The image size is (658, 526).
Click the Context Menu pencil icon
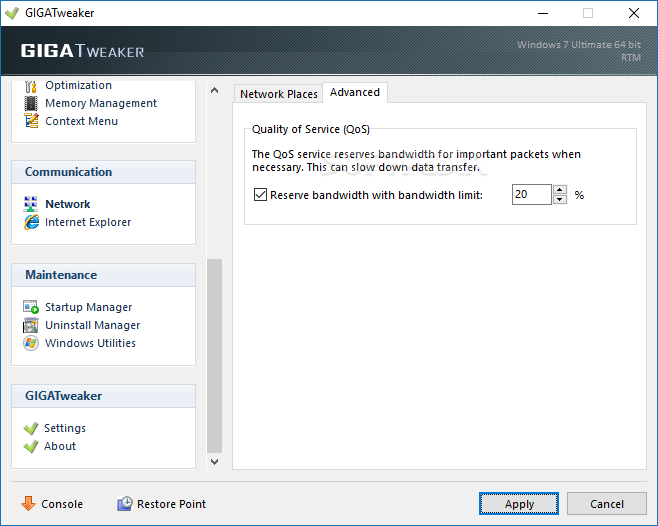(x=31, y=121)
